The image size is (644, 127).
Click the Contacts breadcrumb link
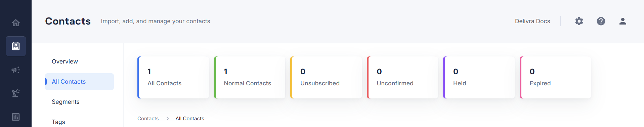(x=148, y=119)
